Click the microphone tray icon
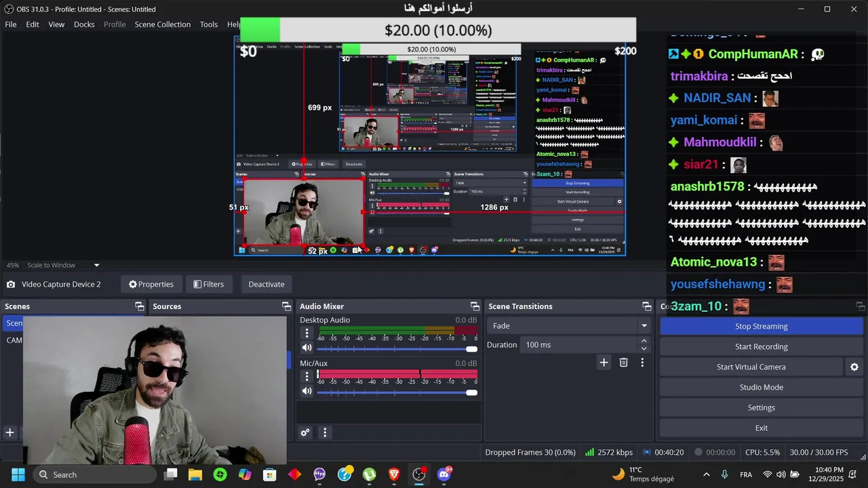 tap(725, 474)
